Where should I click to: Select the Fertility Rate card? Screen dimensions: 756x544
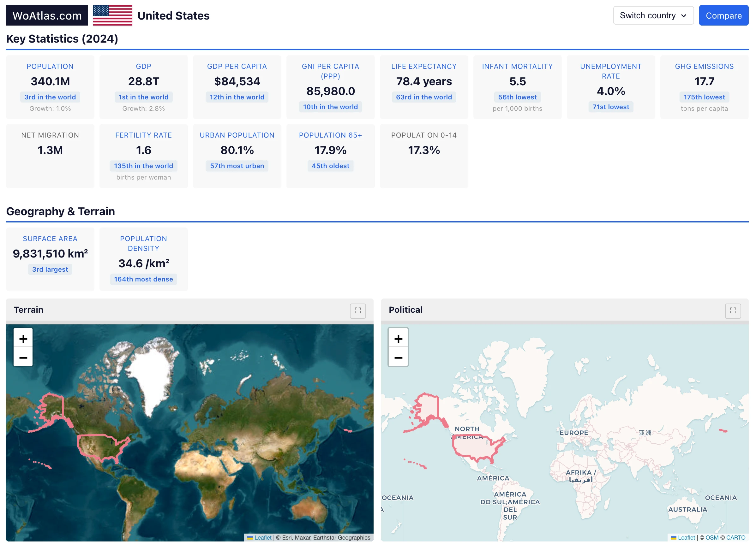click(x=143, y=156)
